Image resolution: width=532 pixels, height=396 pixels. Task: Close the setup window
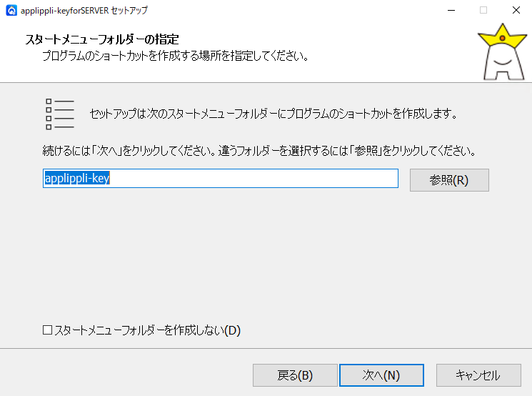point(516,11)
